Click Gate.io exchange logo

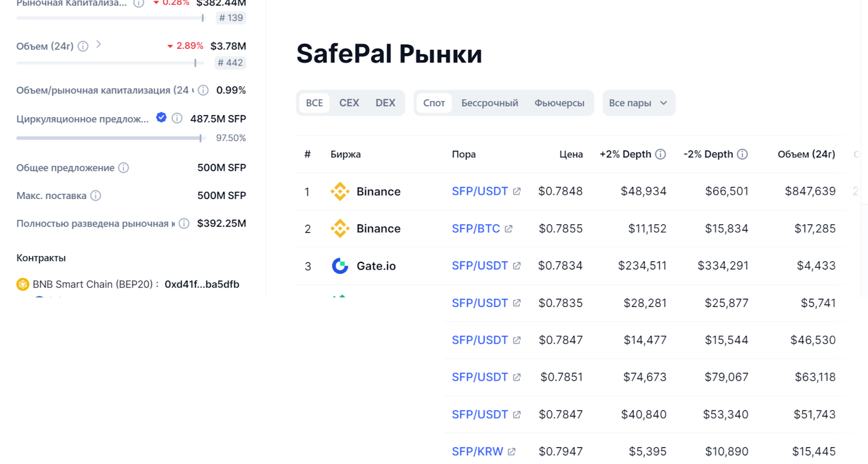pyautogui.click(x=340, y=266)
